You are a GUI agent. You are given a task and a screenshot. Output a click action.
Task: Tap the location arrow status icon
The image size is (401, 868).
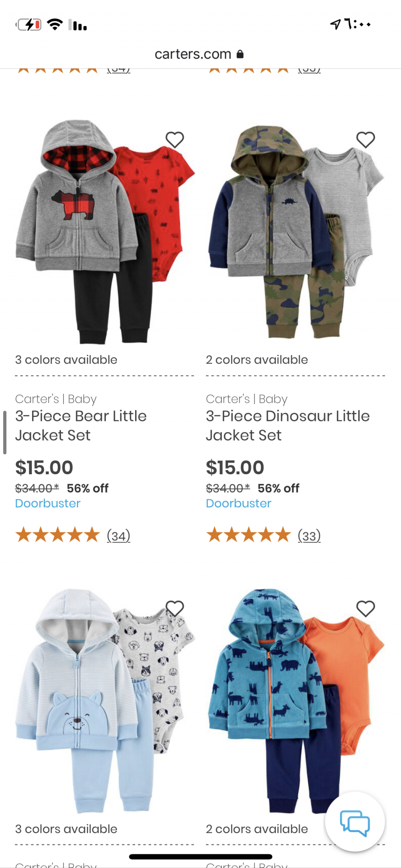335,24
